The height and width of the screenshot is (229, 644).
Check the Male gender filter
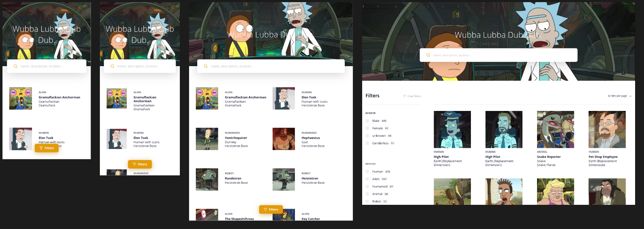[367, 121]
